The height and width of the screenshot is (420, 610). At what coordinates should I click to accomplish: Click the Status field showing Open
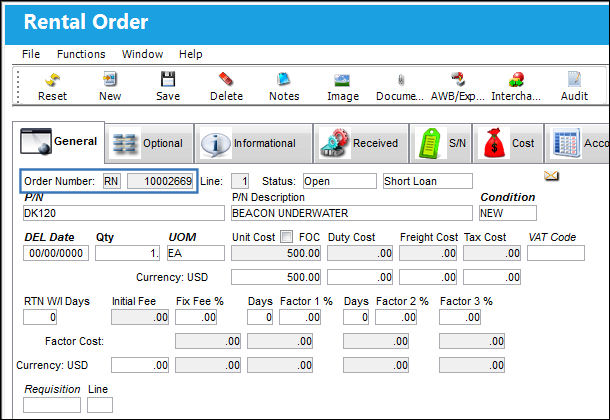(340, 181)
